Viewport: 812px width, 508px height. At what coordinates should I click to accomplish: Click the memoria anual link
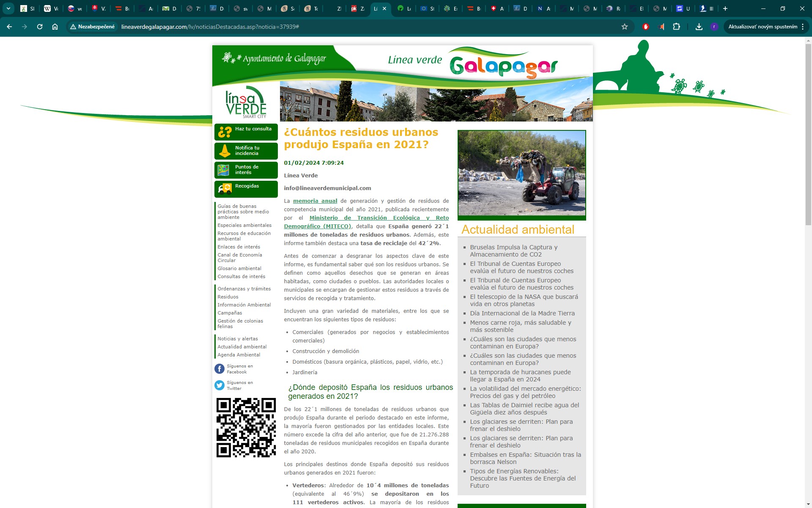point(315,201)
